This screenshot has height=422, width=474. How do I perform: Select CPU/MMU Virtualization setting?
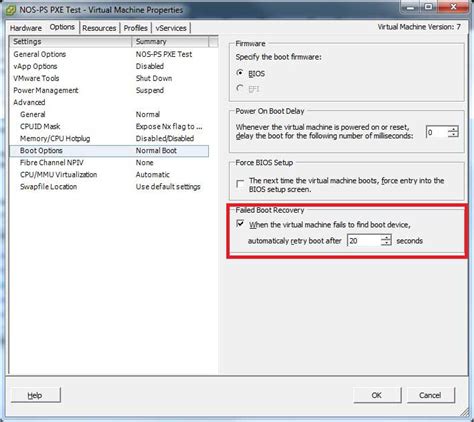pos(109,175)
